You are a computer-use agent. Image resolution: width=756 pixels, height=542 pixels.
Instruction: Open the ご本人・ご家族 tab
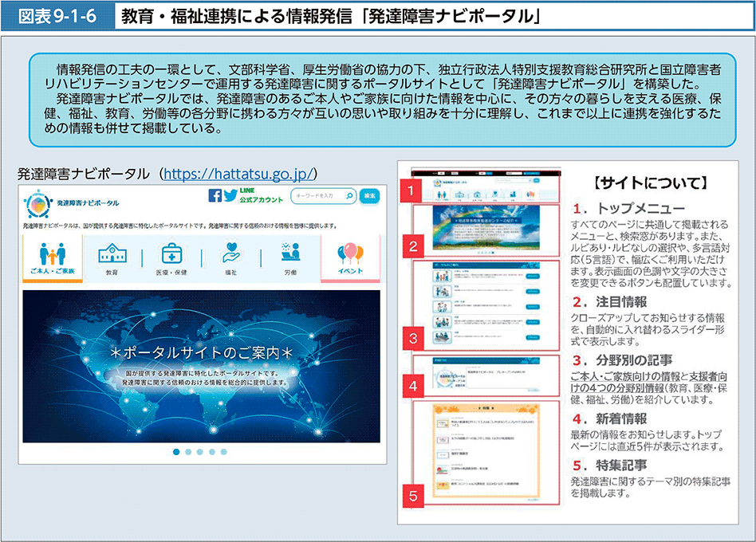(53, 258)
